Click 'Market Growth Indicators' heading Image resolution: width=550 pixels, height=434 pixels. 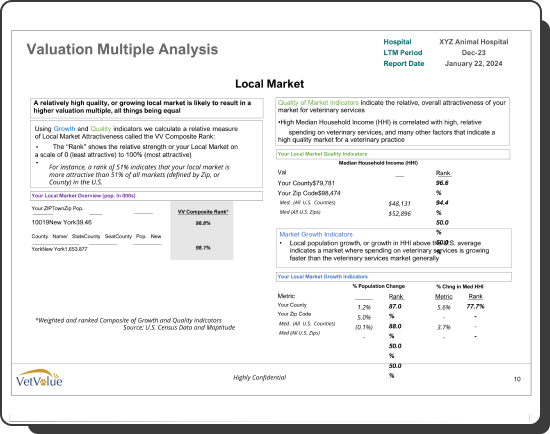(316, 234)
